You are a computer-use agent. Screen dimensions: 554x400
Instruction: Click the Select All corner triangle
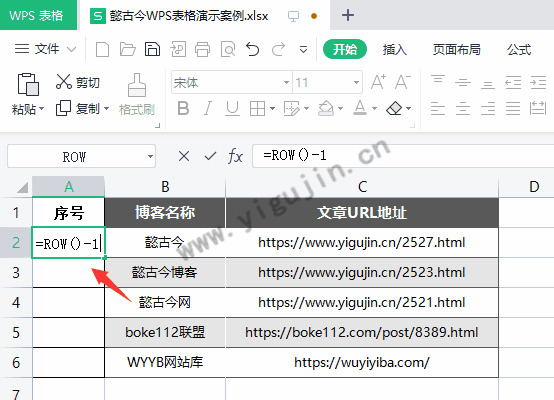click(22, 187)
